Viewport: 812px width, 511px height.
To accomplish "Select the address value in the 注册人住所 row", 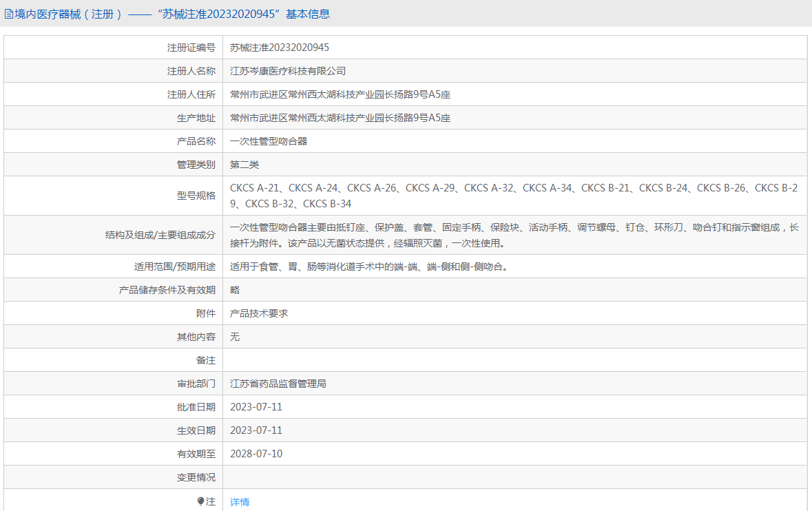I will (340, 94).
